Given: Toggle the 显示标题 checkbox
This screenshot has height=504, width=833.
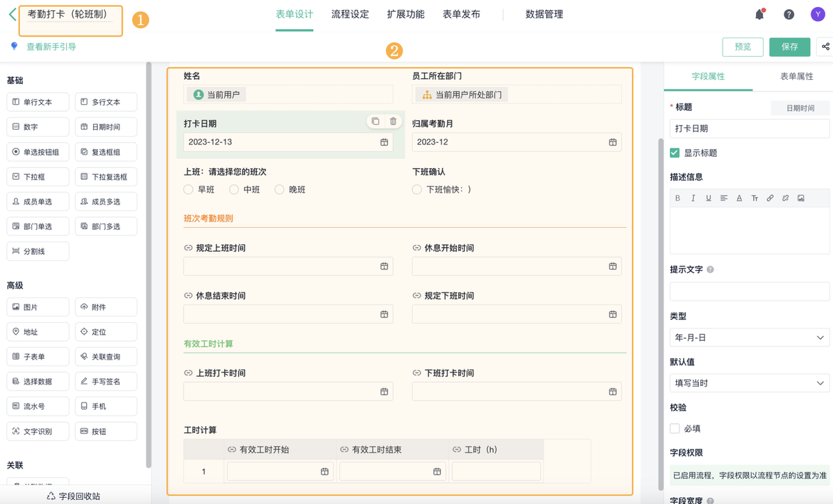Looking at the screenshot, I should click(x=675, y=153).
